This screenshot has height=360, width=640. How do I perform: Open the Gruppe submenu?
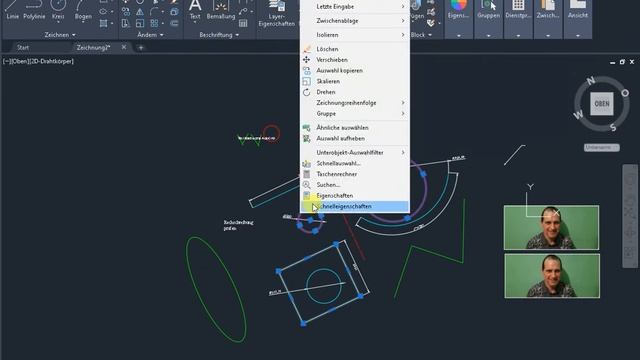(355, 113)
